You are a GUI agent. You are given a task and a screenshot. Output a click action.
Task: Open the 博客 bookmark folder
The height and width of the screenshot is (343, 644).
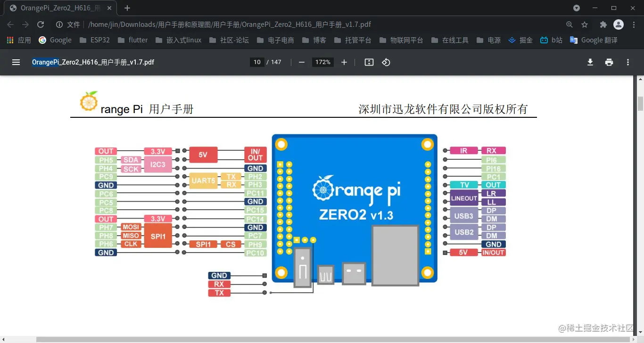pos(314,40)
